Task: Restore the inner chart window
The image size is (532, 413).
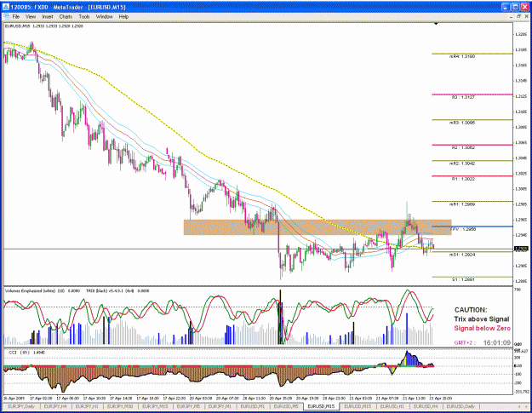Action: 518,16
